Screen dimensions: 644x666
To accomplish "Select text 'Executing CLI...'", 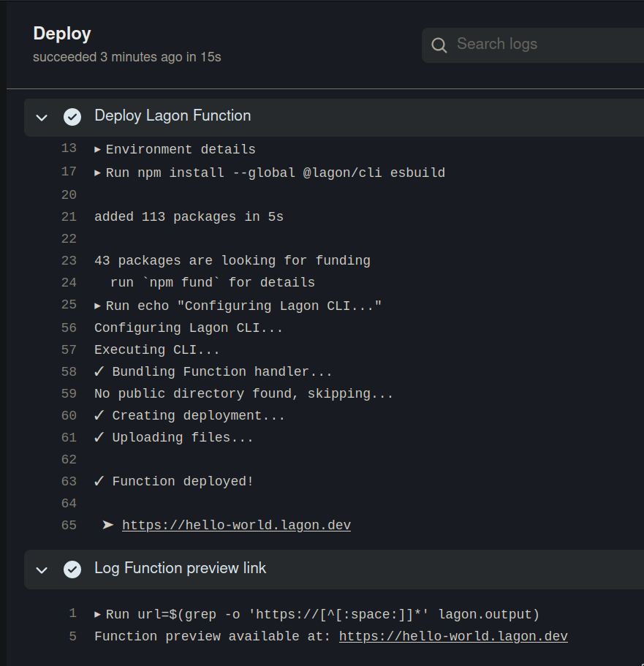I will coord(157,350).
